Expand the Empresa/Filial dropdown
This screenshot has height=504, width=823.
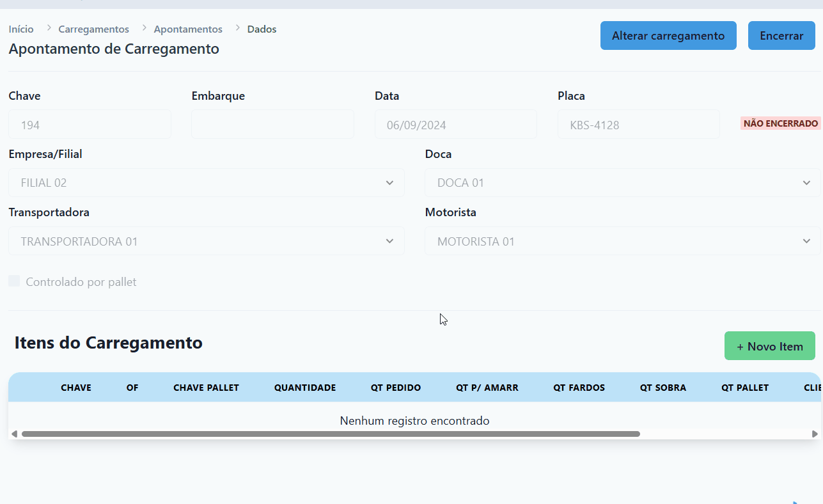(x=206, y=183)
